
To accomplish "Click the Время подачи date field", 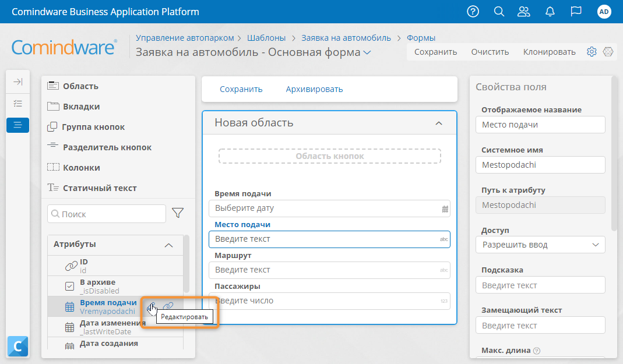I will pyautogui.click(x=329, y=208).
